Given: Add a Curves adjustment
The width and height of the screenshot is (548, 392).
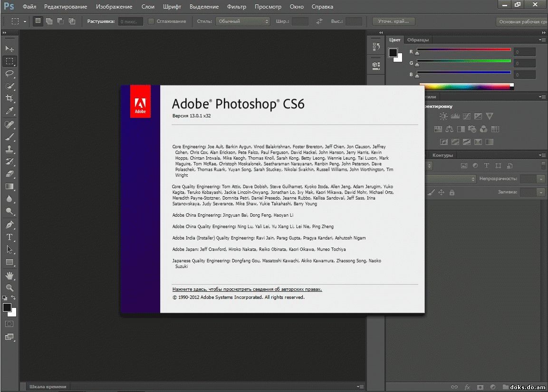Looking at the screenshot, I should 467,116.
